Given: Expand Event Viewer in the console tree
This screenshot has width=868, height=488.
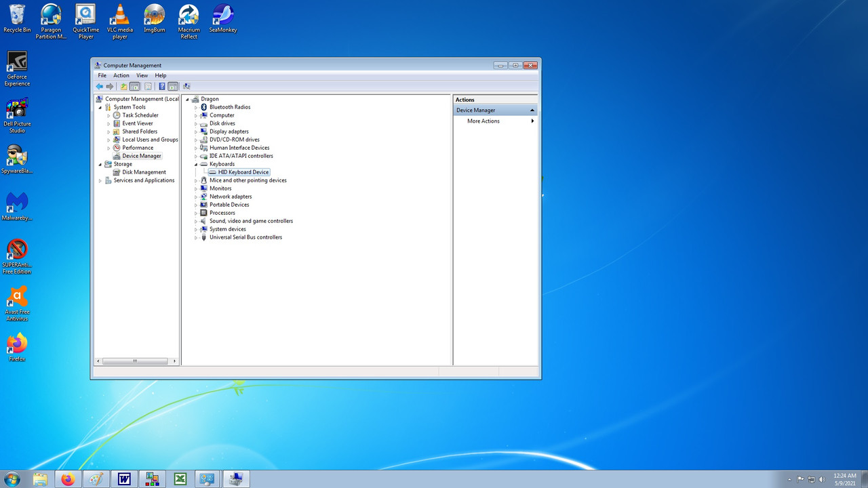Looking at the screenshot, I should [x=108, y=123].
